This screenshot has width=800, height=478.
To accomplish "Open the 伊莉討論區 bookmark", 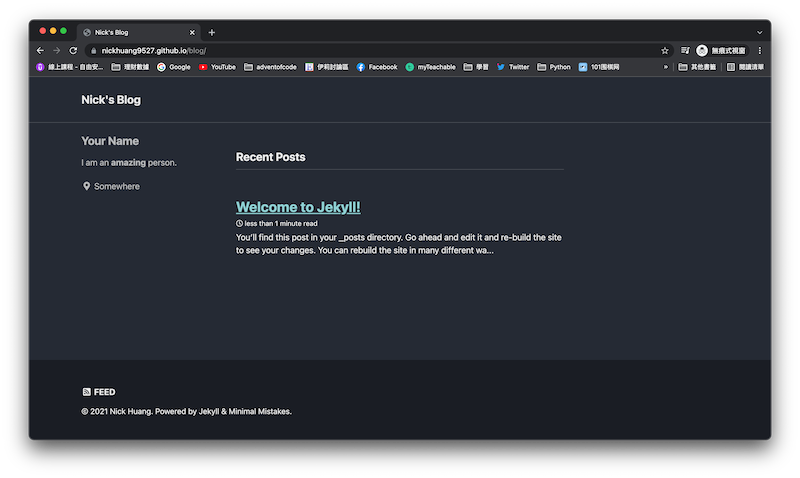I will [327, 67].
